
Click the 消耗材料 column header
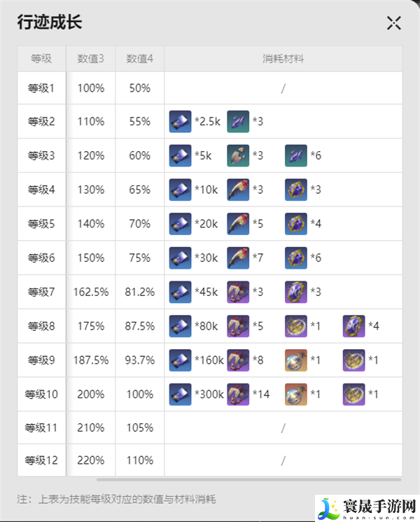point(283,59)
